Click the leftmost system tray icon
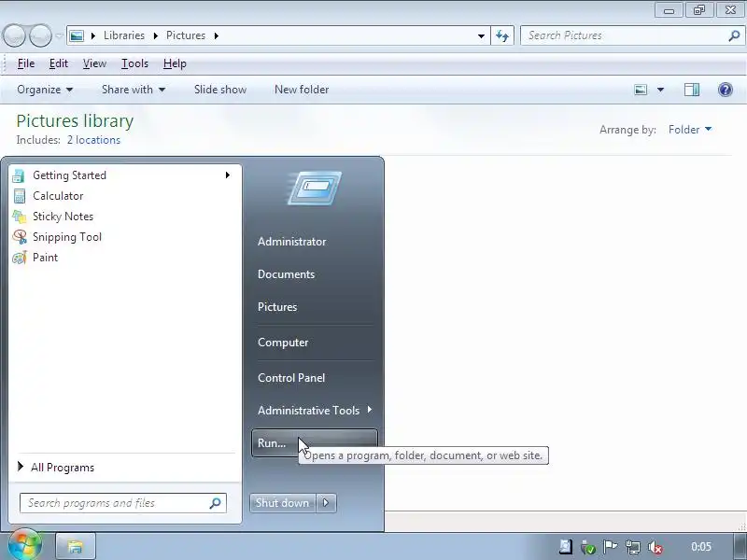This screenshot has height=560, width=747. click(566, 547)
